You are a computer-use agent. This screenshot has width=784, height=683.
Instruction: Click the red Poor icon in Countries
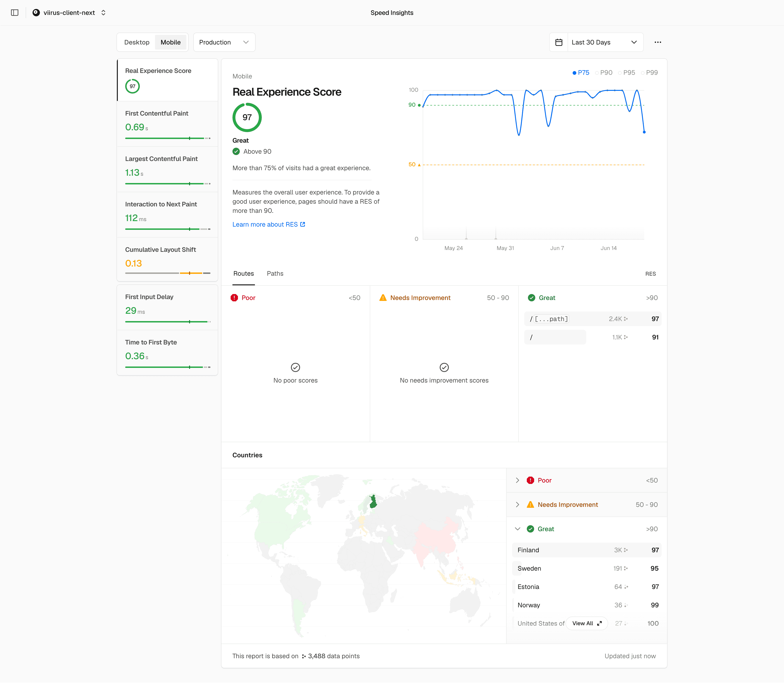click(x=530, y=481)
